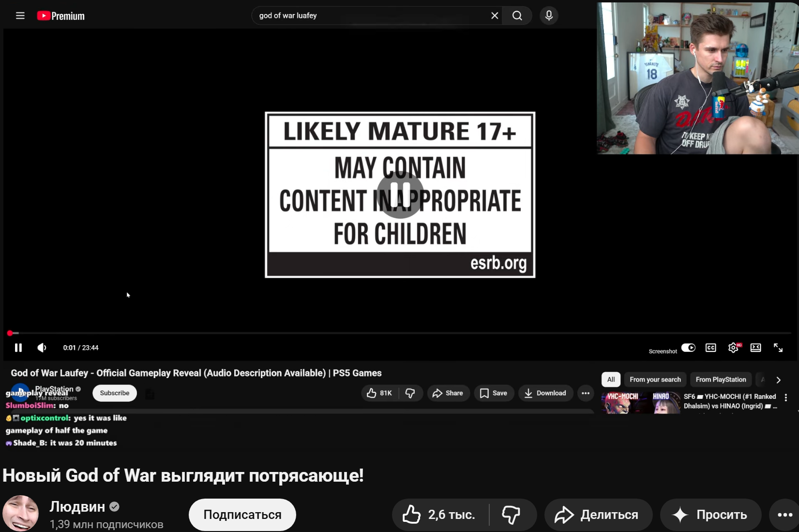Click the 0:01 / 23:44 time display

tap(81, 348)
